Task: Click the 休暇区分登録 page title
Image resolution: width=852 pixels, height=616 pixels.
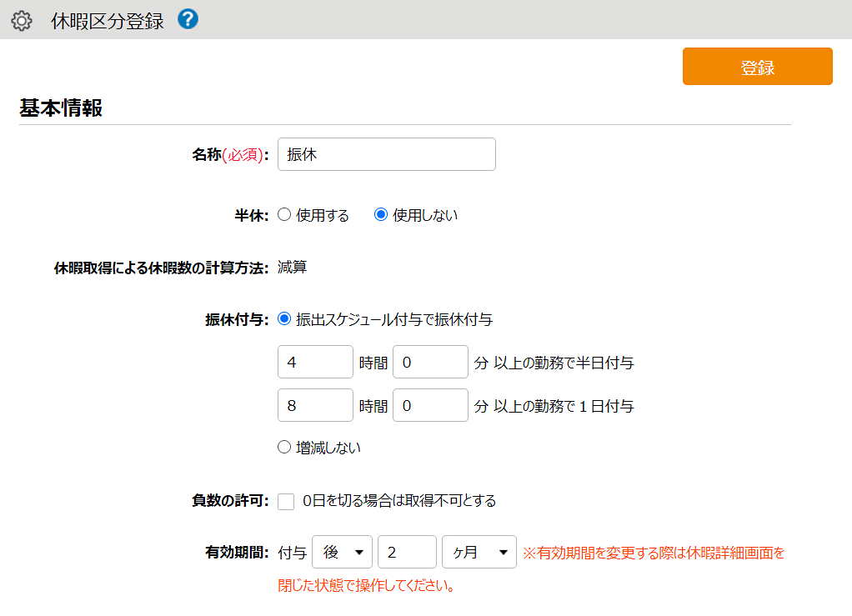Action: 108,21
